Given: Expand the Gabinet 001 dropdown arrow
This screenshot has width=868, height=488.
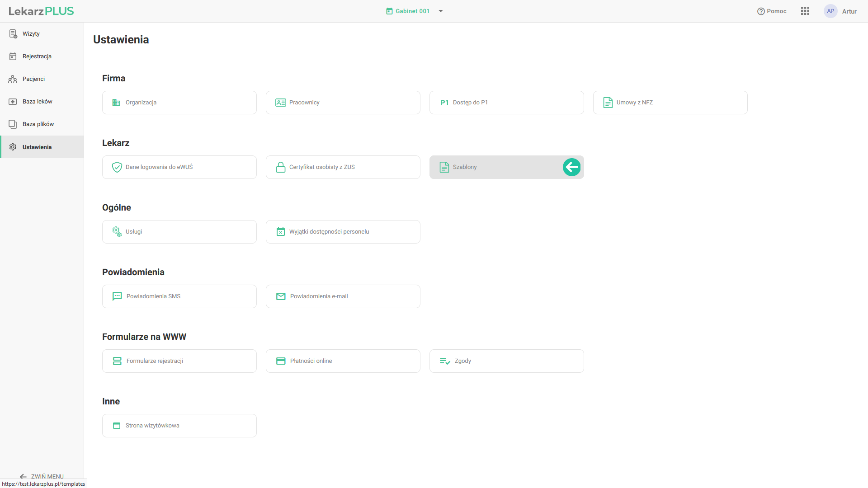Looking at the screenshot, I should click(x=441, y=11).
